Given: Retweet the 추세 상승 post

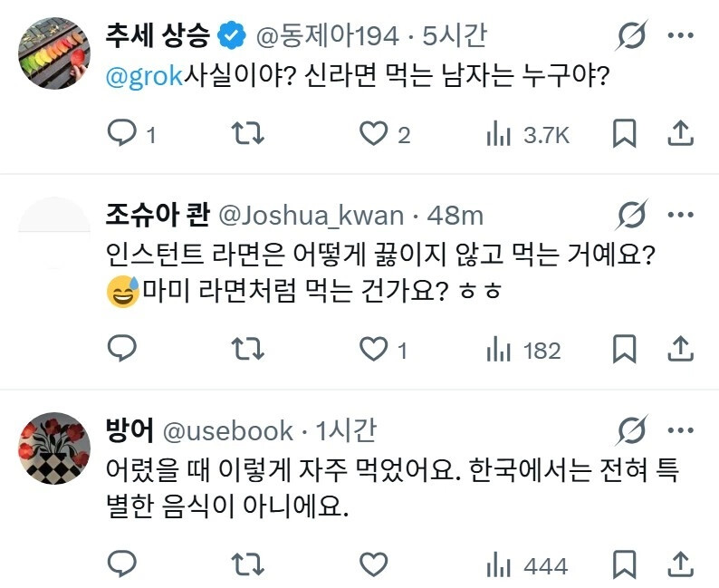Looking at the screenshot, I should 247,135.
